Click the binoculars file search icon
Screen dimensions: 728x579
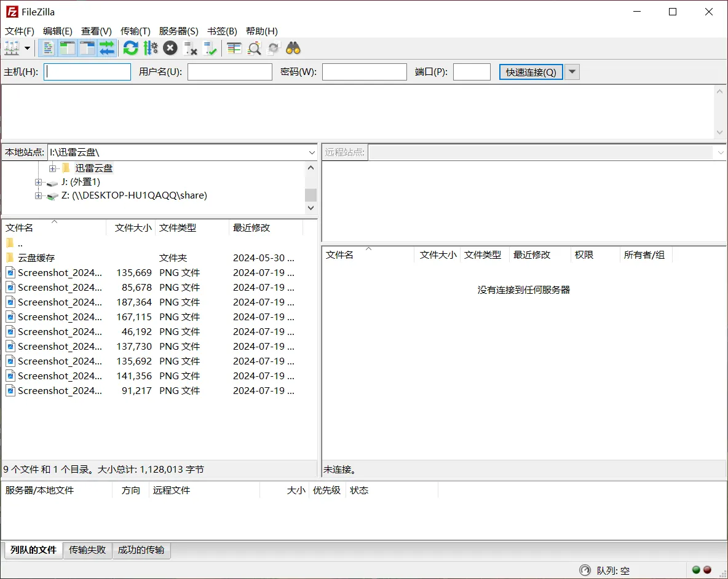pyautogui.click(x=293, y=48)
